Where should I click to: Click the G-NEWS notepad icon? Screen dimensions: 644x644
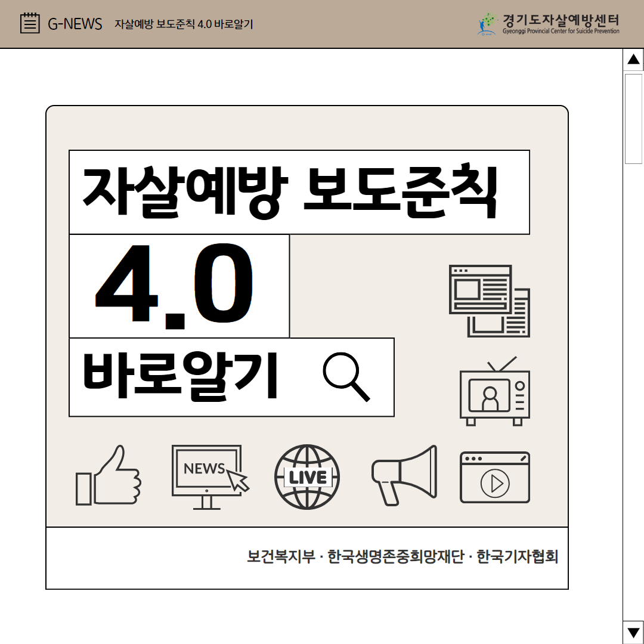coord(30,23)
